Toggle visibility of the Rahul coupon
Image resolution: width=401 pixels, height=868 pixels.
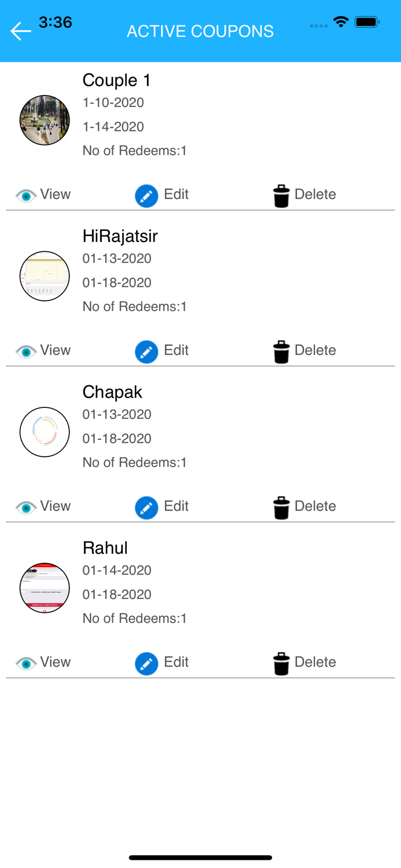(25, 664)
